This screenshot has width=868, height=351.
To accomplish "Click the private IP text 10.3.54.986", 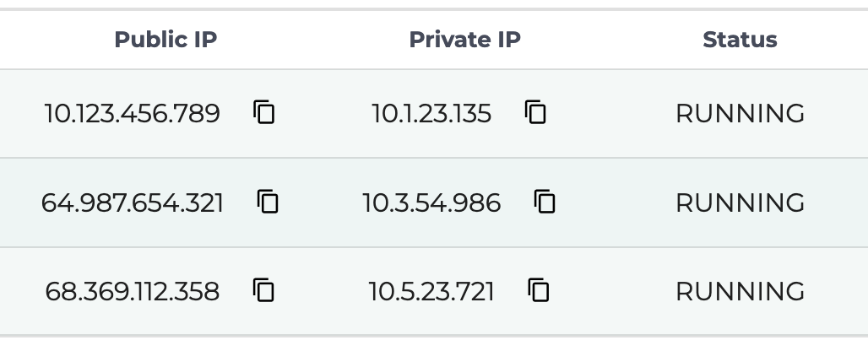I will tap(431, 202).
